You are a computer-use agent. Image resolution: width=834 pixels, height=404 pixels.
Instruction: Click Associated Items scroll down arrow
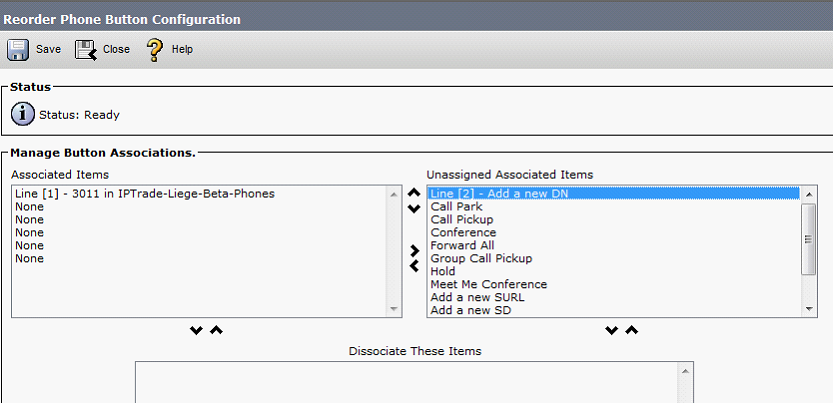click(x=394, y=309)
